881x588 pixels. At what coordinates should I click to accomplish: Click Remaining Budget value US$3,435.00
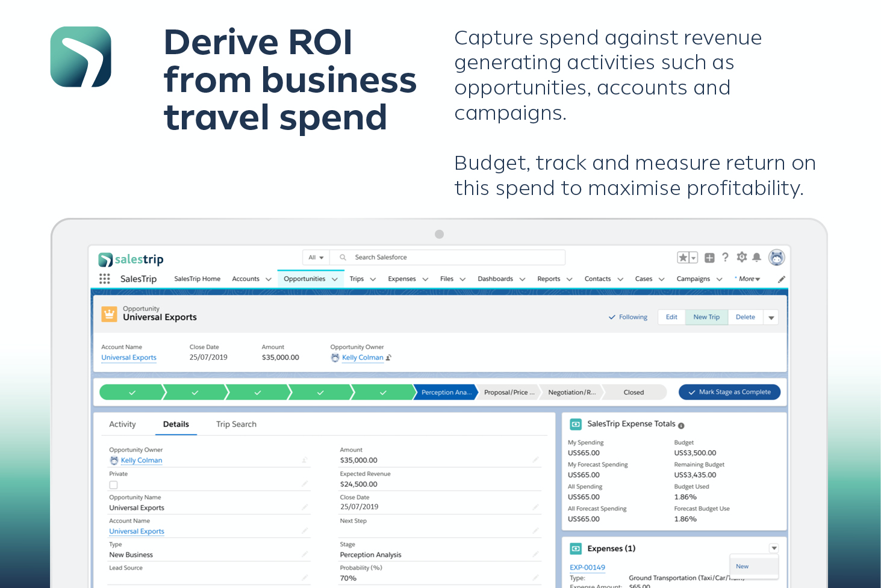pyautogui.click(x=695, y=475)
